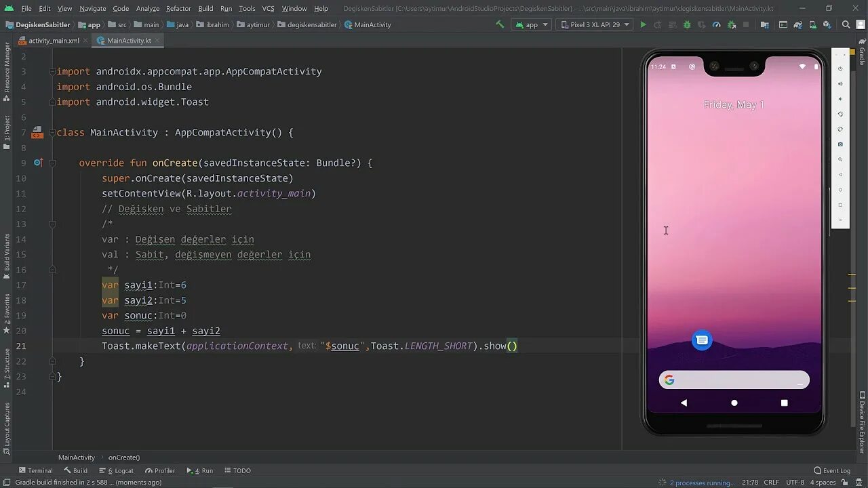The image size is (868, 488).
Task: Open Search Everywhere magnifier icon
Action: coord(846,24)
